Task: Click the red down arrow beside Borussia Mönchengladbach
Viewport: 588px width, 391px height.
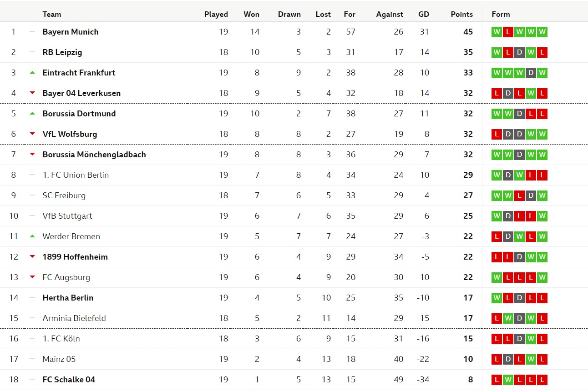Action: 32,155
